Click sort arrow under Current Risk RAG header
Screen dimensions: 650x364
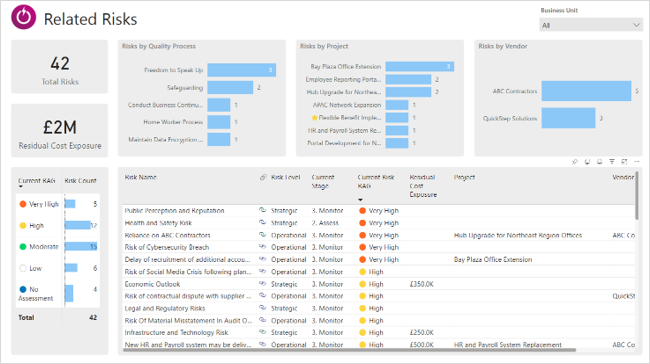pyautogui.click(x=360, y=200)
